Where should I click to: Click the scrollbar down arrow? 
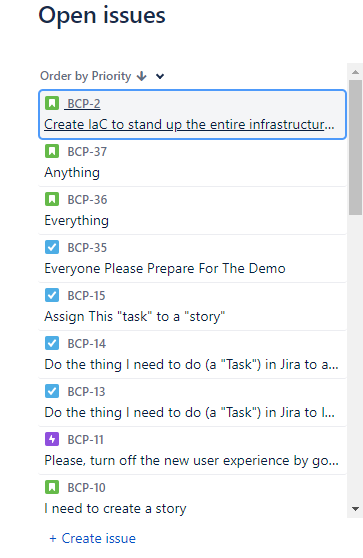pos(355,509)
